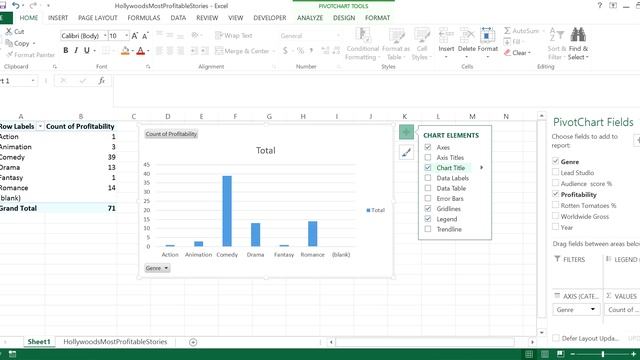Click the Normal view icon in status bar
Image resolution: width=640 pixels, height=360 pixels.
coord(529,354)
